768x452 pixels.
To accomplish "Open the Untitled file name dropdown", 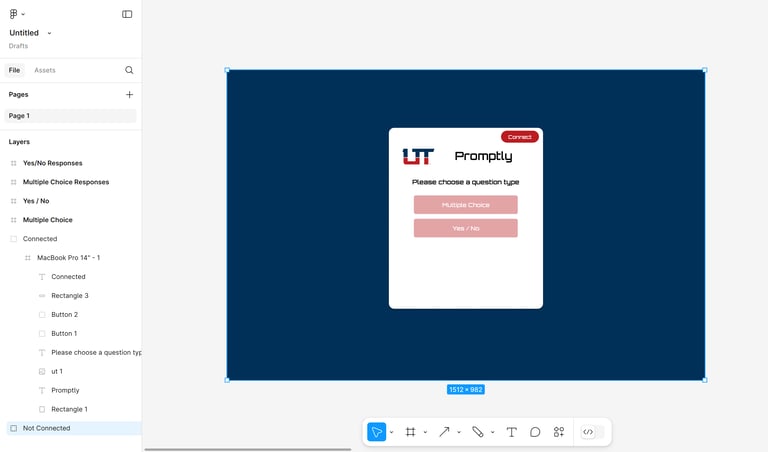I will (x=49, y=33).
